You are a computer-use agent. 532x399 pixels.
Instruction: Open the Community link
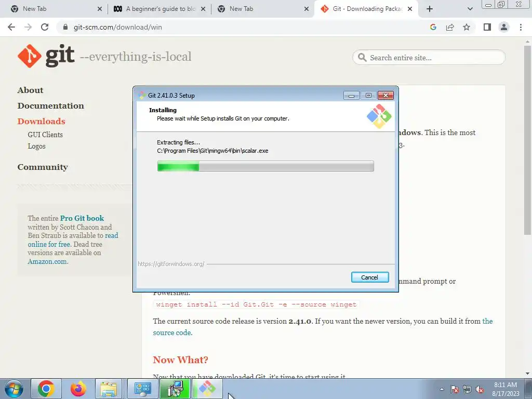(43, 167)
